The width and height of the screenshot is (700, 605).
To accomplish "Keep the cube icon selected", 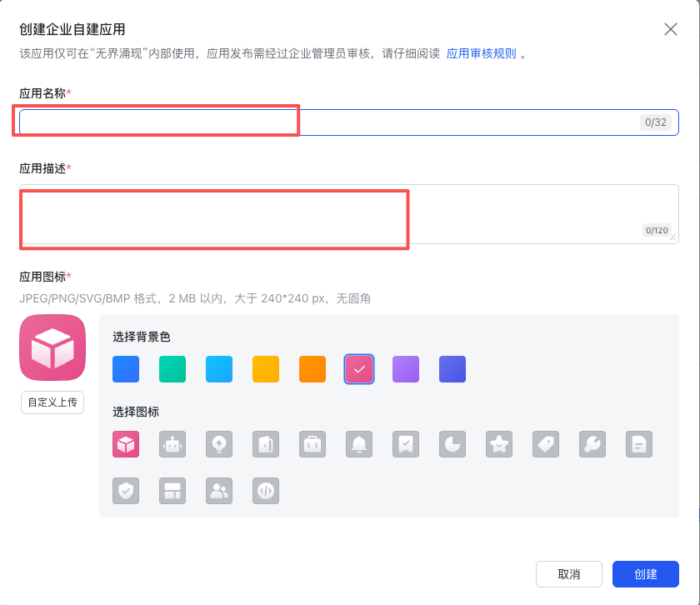I will [x=126, y=444].
